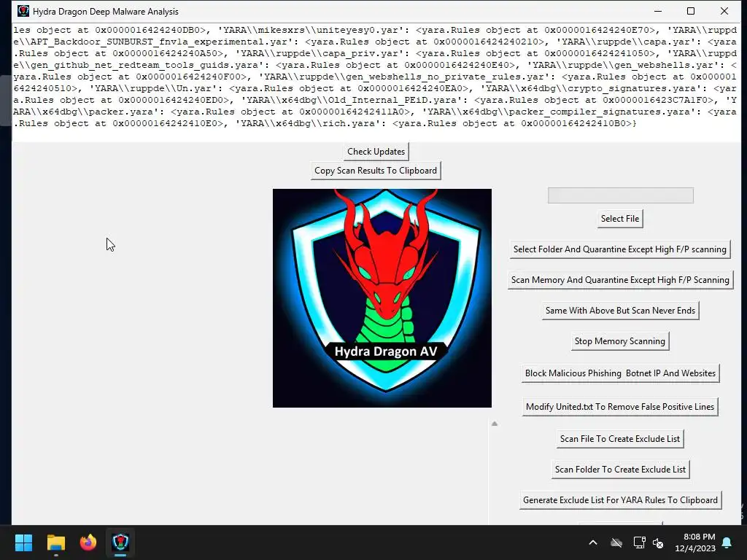Open File Explorer from the taskbar

point(55,542)
